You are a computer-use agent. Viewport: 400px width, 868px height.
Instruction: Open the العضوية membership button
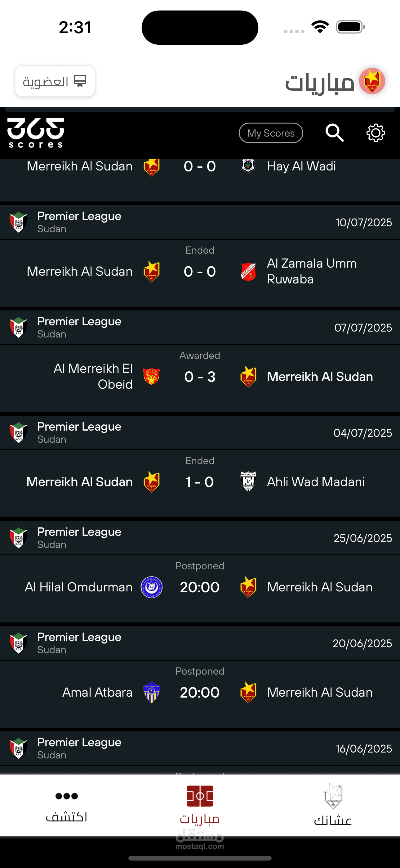coord(55,81)
